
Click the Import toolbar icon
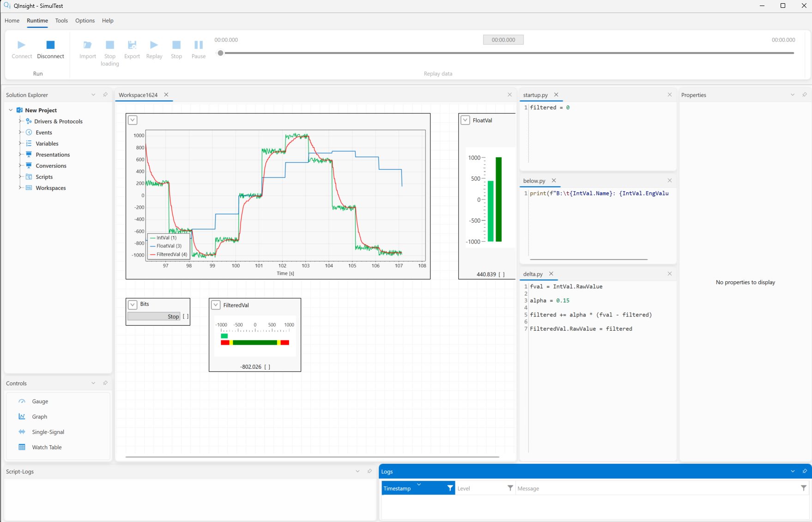pos(87,45)
